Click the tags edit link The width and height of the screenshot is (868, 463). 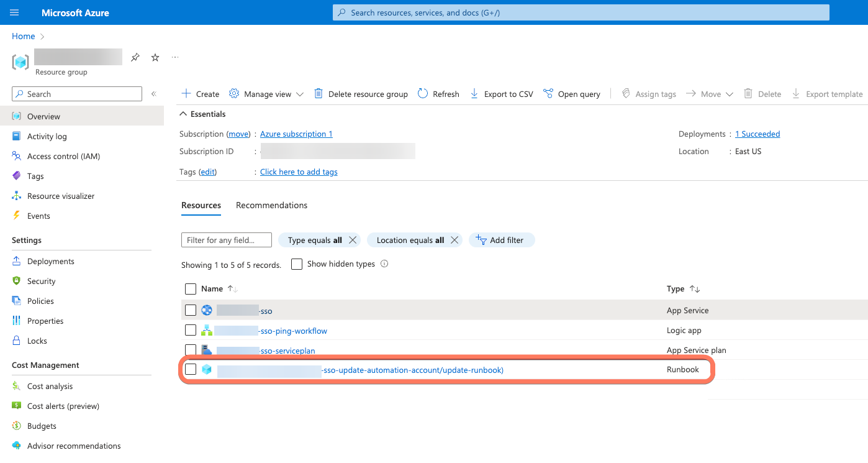(207, 172)
